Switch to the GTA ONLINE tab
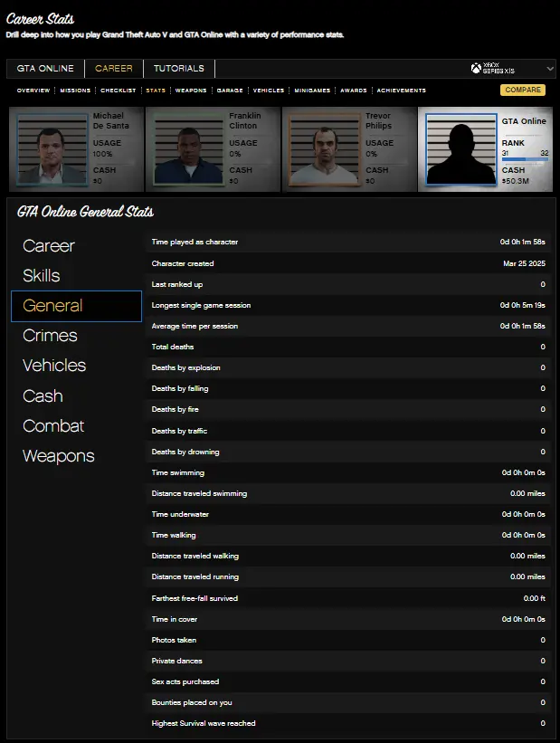560x743 pixels. pos(45,68)
